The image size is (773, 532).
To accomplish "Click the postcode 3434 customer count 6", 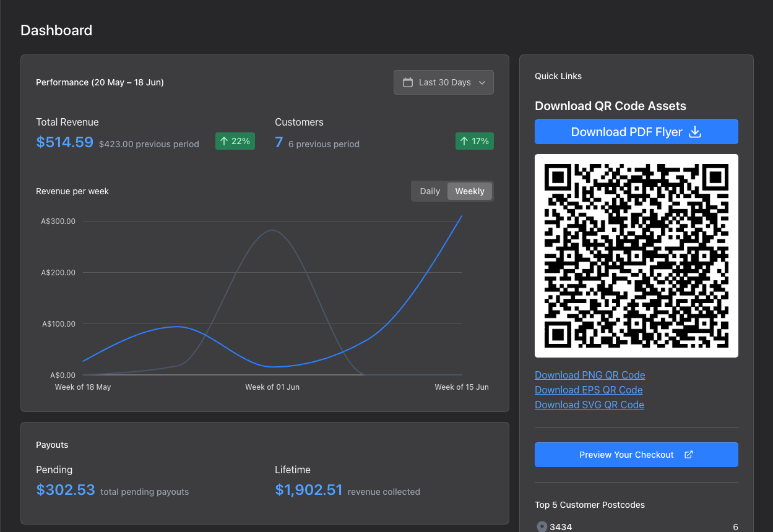I will point(735,527).
